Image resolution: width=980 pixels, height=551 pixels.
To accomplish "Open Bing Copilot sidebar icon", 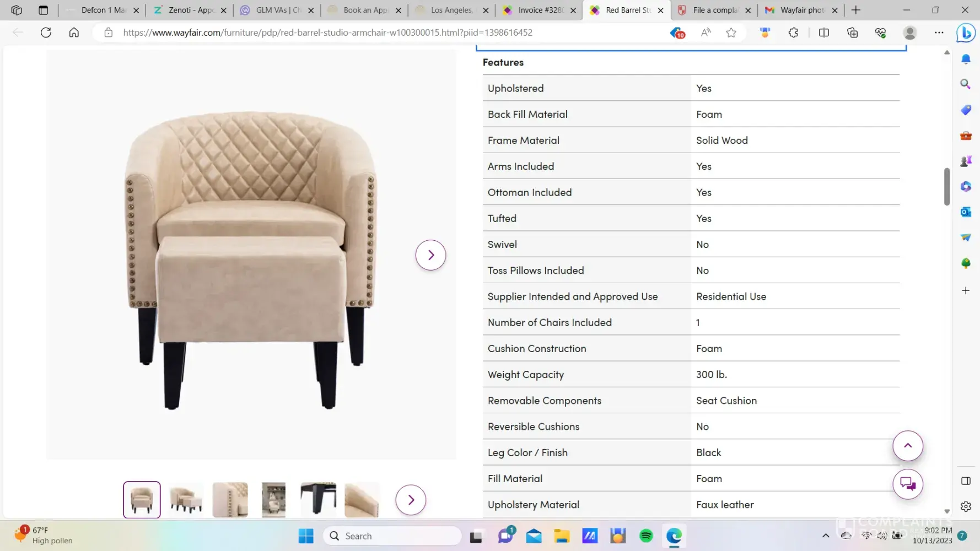I will [966, 33].
